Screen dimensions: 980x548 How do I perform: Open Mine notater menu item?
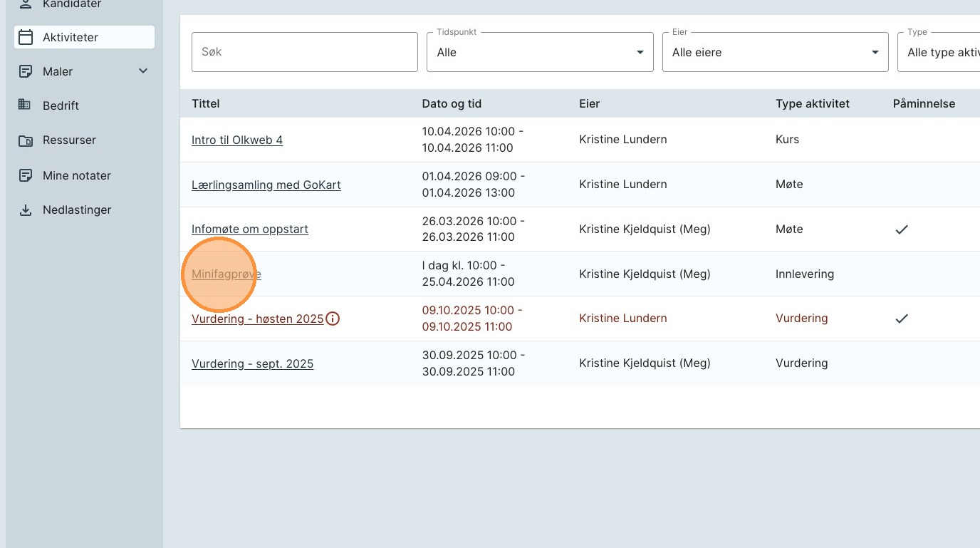[x=77, y=175]
